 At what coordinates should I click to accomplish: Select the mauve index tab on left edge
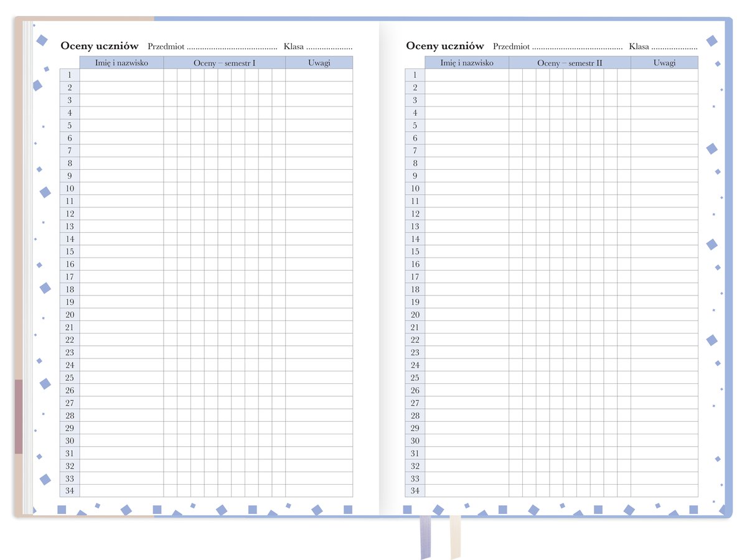pyautogui.click(x=19, y=416)
